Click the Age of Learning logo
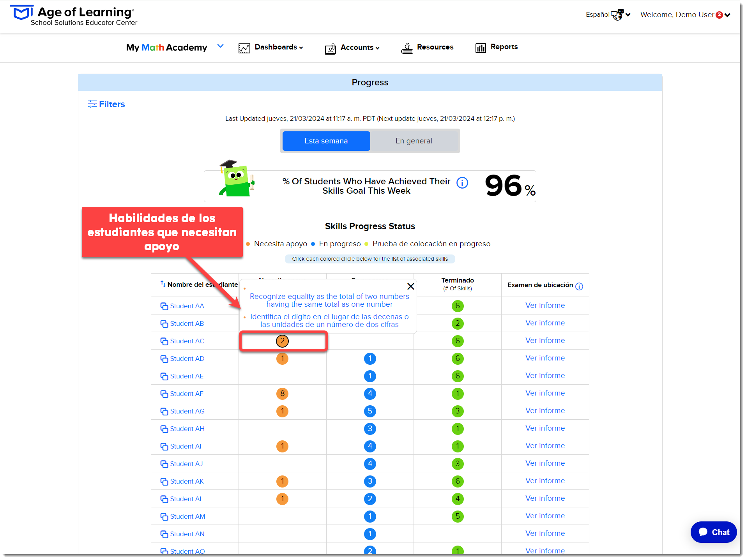The width and height of the screenshot is (746, 560). point(74,16)
